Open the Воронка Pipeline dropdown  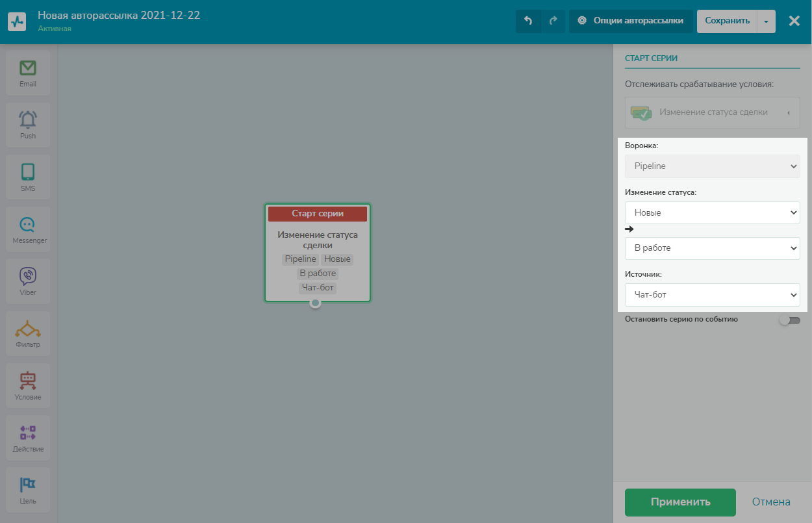coord(713,166)
